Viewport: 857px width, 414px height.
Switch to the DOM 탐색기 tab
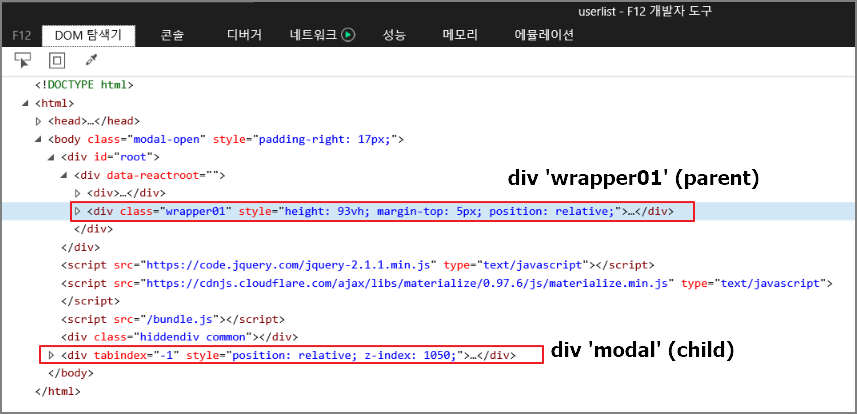[x=89, y=36]
